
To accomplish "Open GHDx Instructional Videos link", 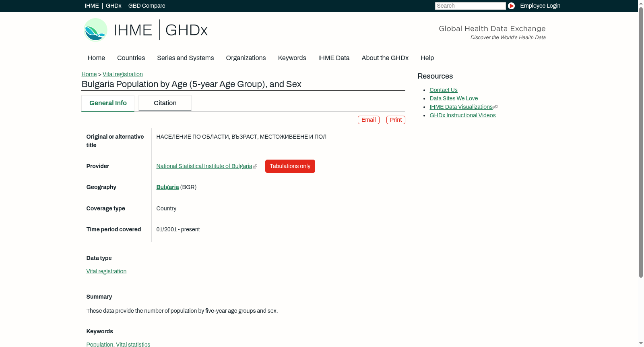I will [462, 115].
